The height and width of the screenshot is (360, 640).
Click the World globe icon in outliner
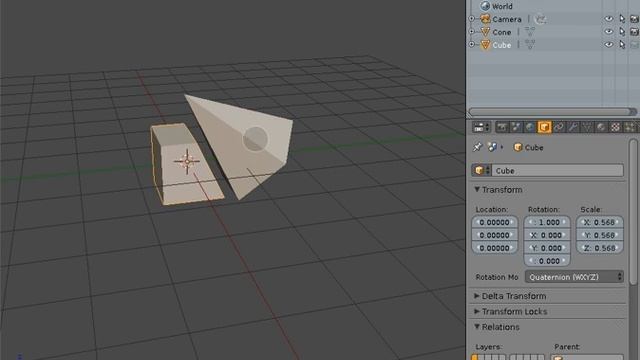pos(485,6)
